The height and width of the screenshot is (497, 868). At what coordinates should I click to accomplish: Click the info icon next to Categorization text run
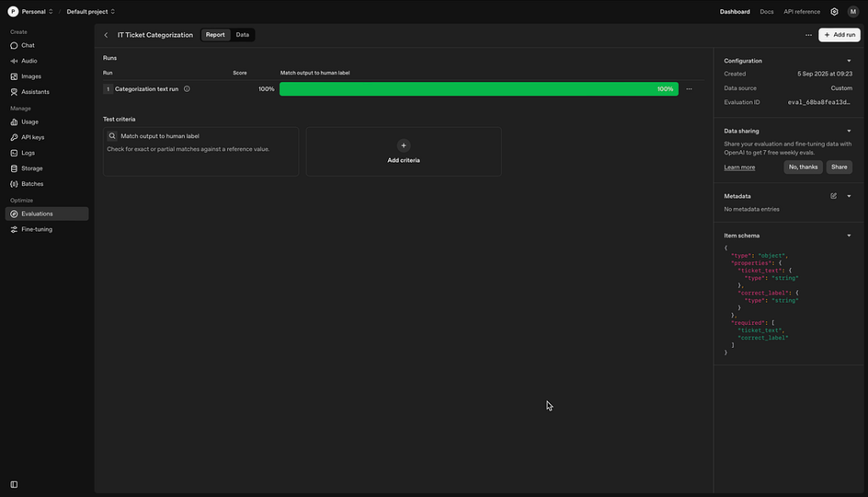pyautogui.click(x=186, y=89)
